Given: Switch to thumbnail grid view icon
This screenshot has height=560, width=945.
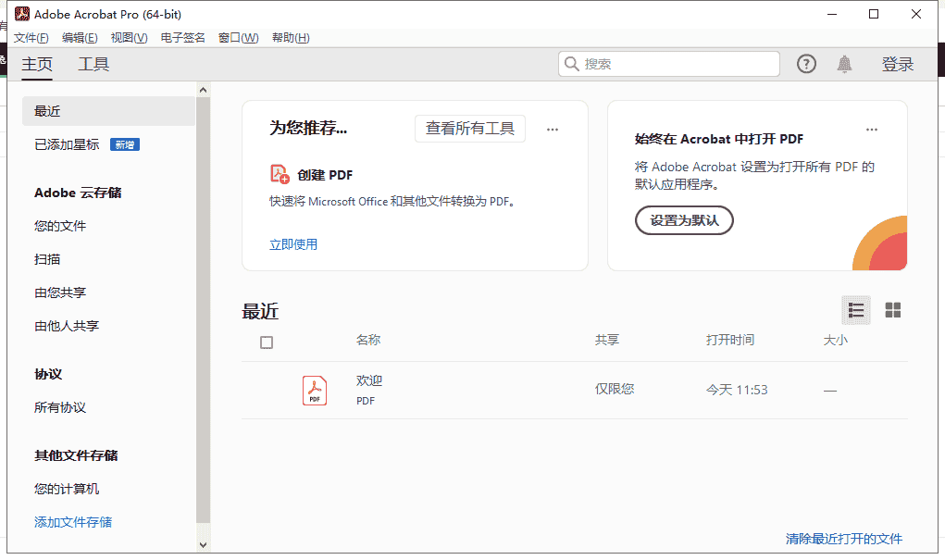Looking at the screenshot, I should [893, 310].
